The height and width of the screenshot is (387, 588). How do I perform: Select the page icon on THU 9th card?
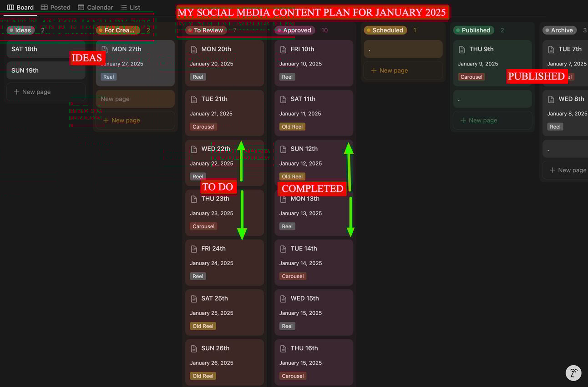[x=461, y=49]
